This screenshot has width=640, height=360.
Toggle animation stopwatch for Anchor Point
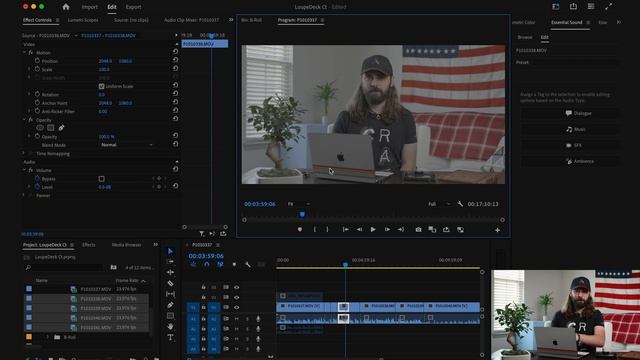coord(37,102)
